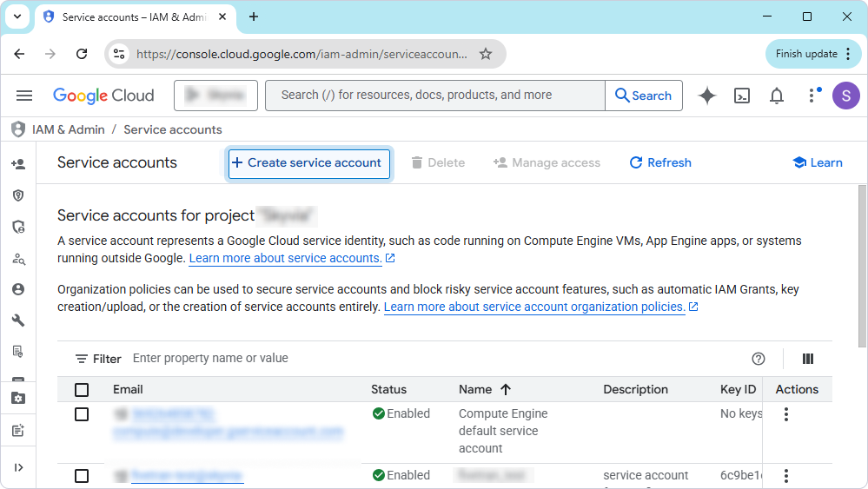Open actions menu for Compute Engine account
The image size is (868, 489).
[786, 414]
